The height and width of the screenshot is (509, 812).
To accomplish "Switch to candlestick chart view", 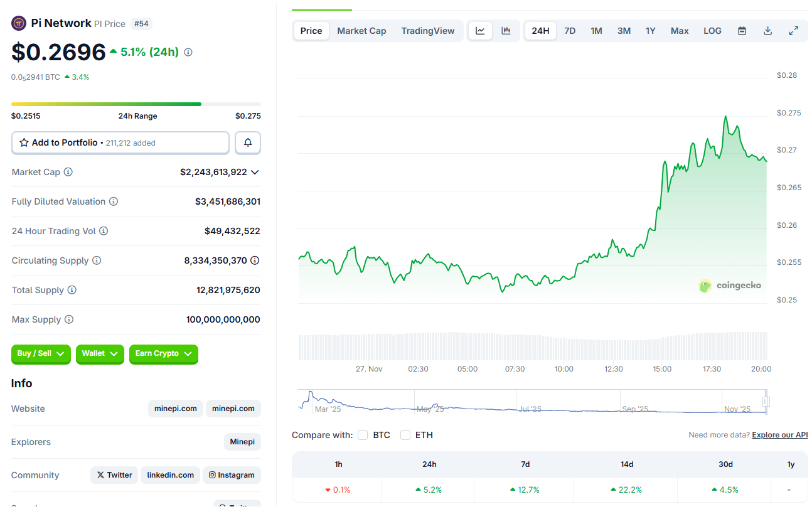I will click(506, 31).
